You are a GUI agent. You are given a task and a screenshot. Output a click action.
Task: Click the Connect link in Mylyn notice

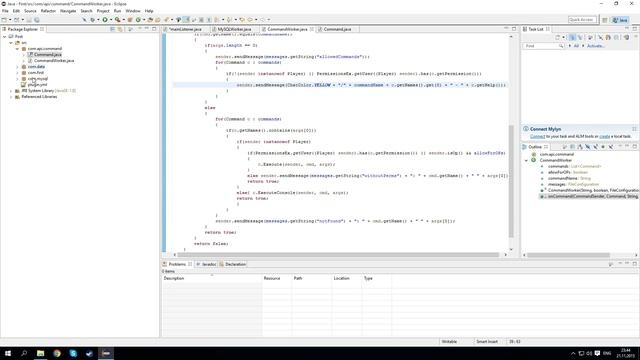point(537,136)
